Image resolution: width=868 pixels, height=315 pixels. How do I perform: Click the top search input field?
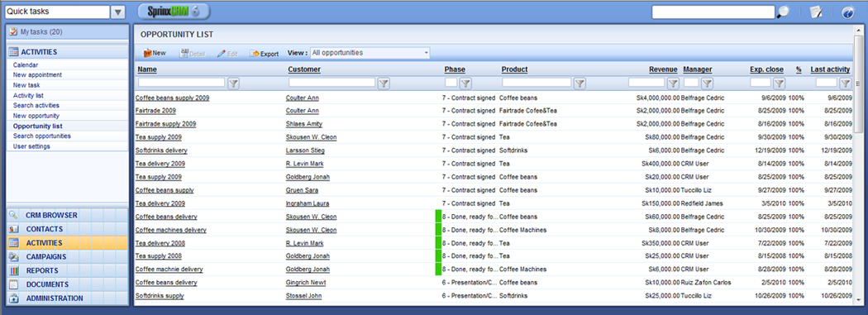713,12
